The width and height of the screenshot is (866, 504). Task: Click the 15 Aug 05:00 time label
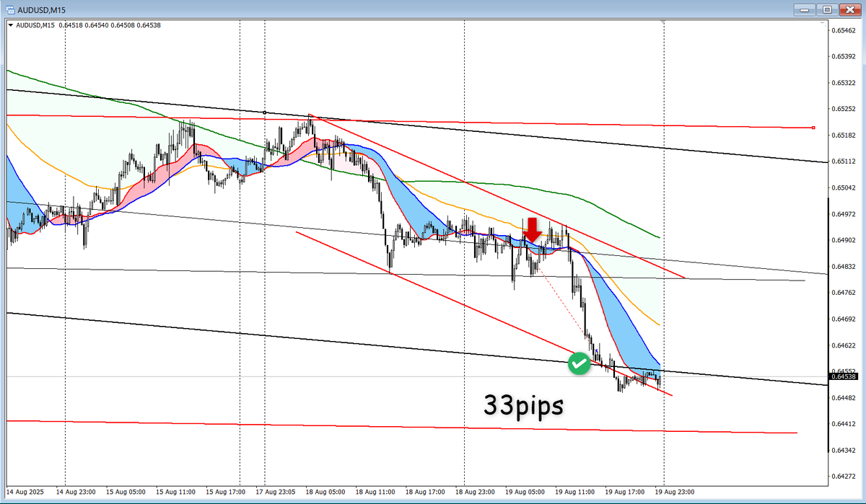click(126, 491)
